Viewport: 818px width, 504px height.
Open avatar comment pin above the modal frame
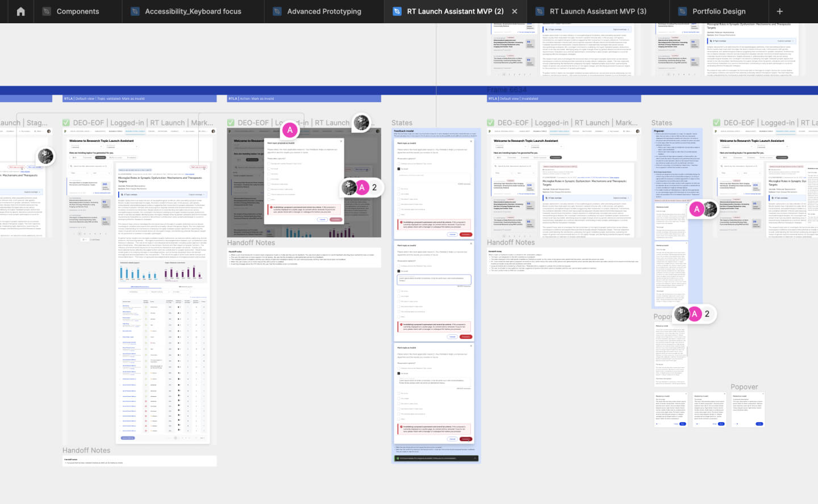(x=361, y=122)
